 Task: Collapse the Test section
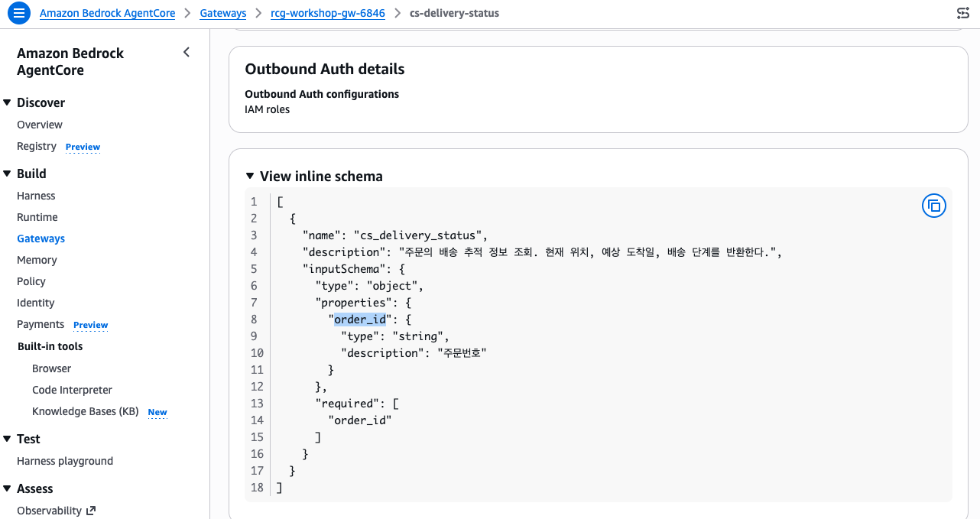coord(7,439)
